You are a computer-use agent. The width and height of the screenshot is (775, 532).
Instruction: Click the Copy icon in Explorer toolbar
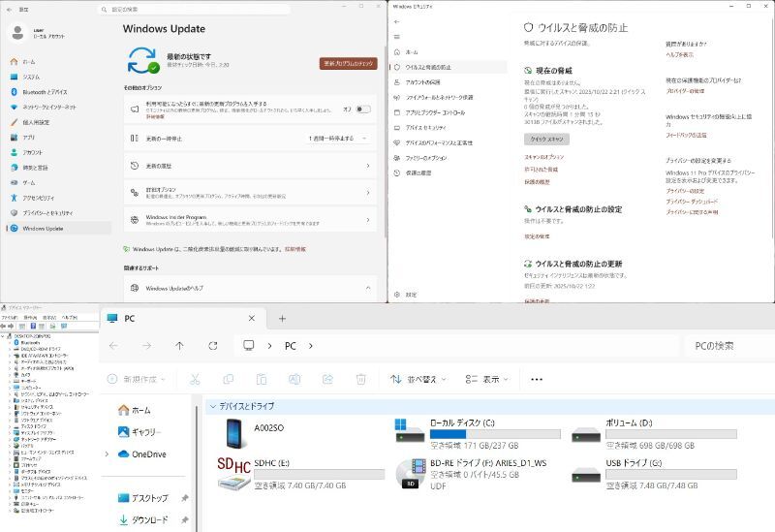229,379
